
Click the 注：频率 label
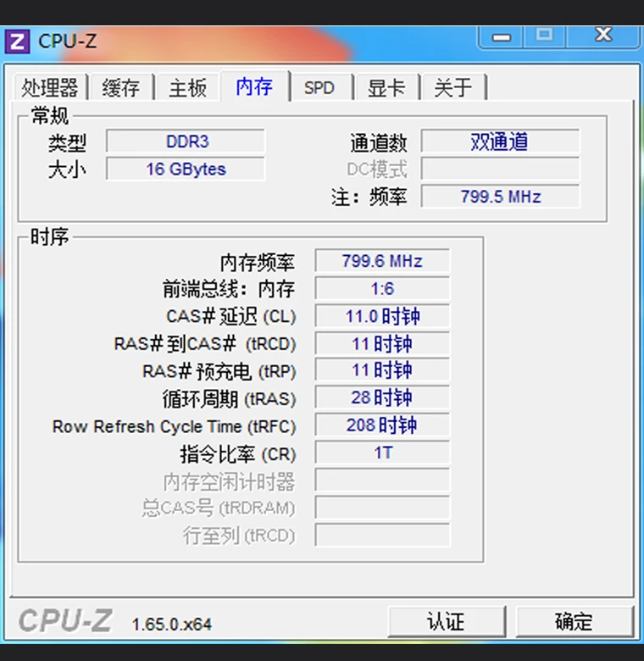[x=369, y=197]
